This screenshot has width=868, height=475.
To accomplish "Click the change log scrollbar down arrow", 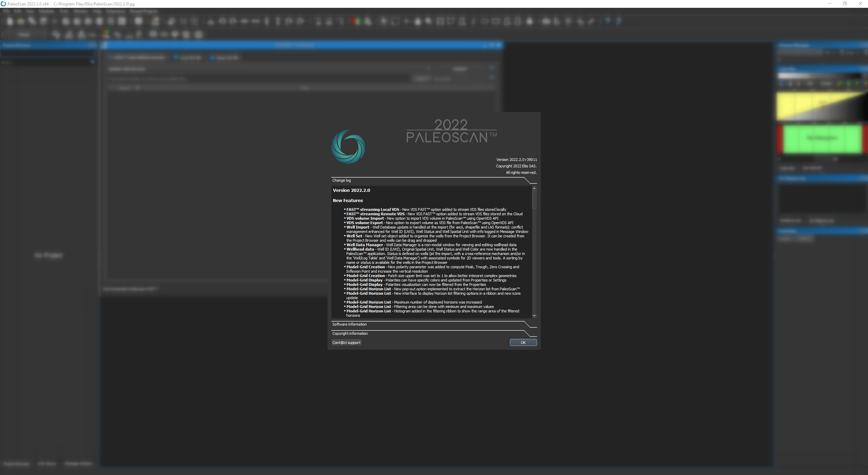I will (x=534, y=316).
